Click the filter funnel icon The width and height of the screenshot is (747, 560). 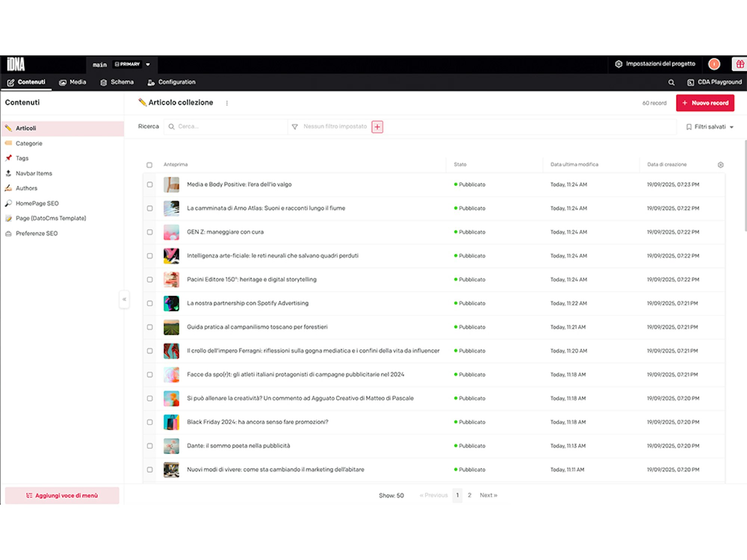pos(295,127)
